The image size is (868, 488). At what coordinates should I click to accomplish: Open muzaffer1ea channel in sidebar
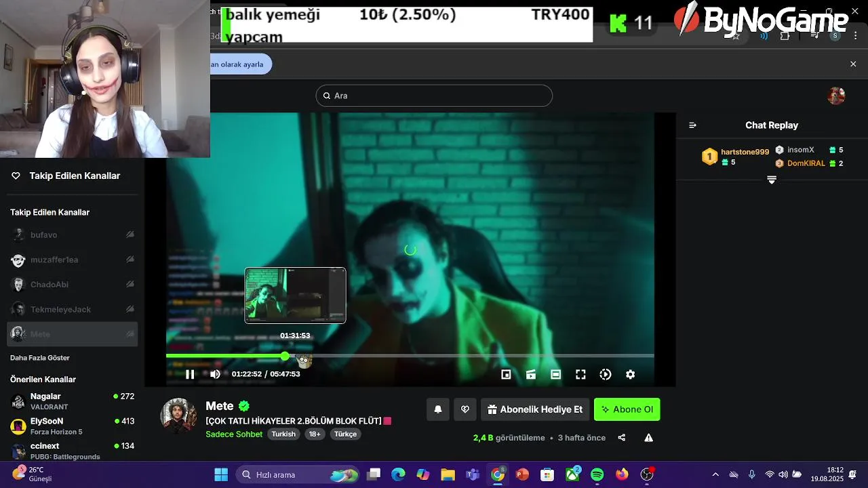click(x=72, y=260)
